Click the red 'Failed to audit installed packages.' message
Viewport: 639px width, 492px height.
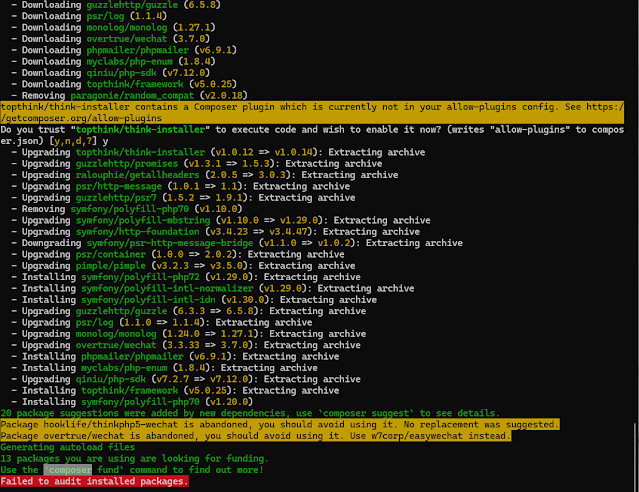click(x=95, y=481)
